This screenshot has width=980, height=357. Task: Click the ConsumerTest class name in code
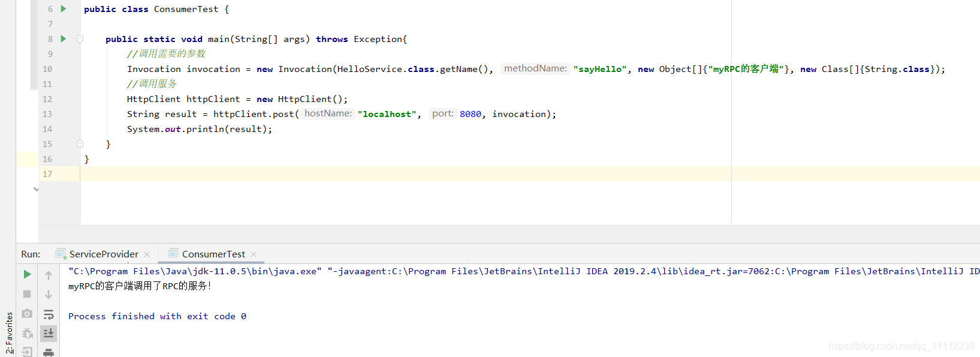(x=186, y=9)
